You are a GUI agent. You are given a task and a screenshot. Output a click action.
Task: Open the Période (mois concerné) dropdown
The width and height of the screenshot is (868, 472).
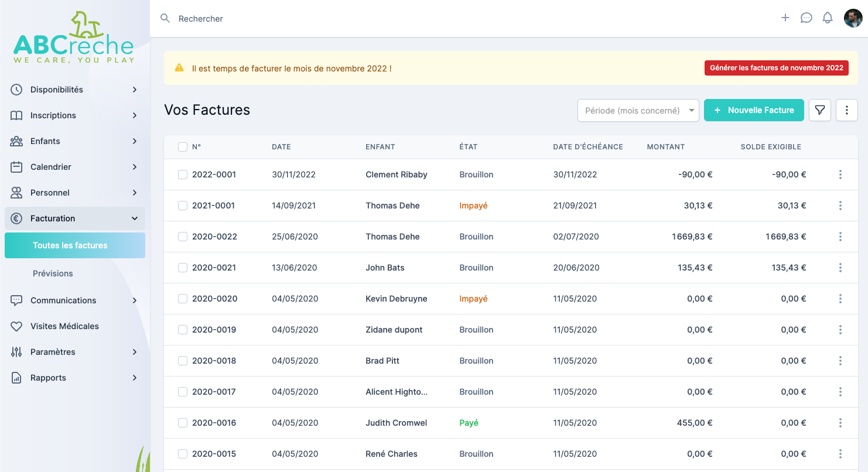pos(638,110)
